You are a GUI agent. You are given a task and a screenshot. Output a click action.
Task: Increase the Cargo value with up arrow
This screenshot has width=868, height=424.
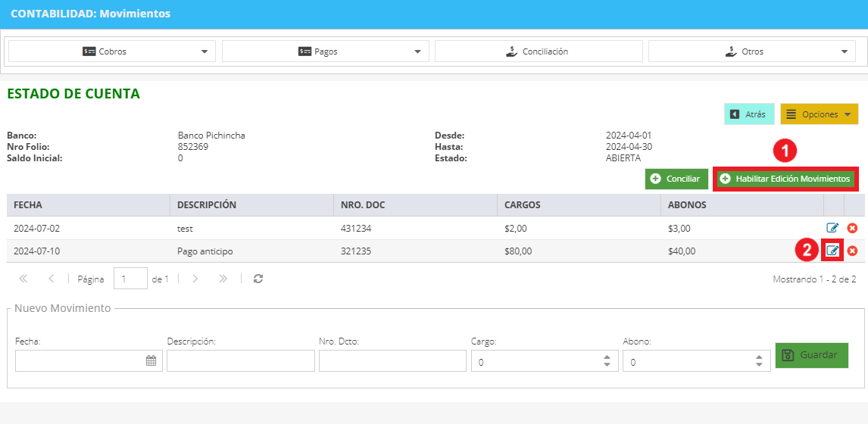[607, 357]
